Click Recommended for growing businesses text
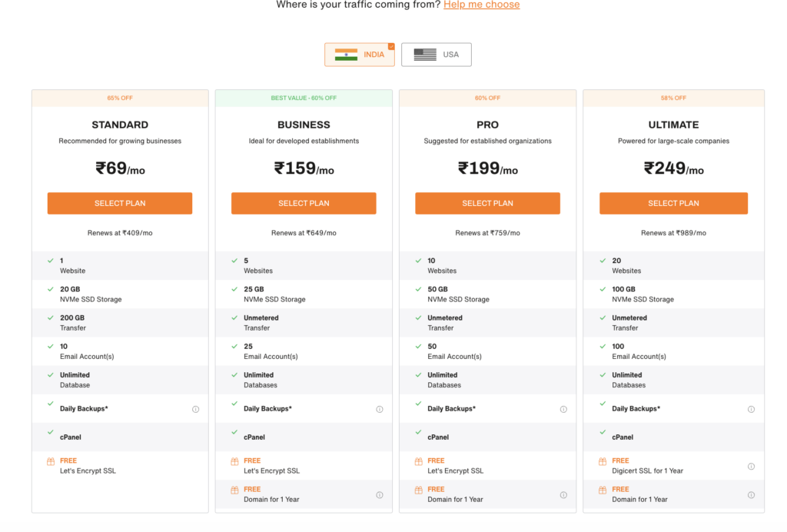 pos(120,141)
